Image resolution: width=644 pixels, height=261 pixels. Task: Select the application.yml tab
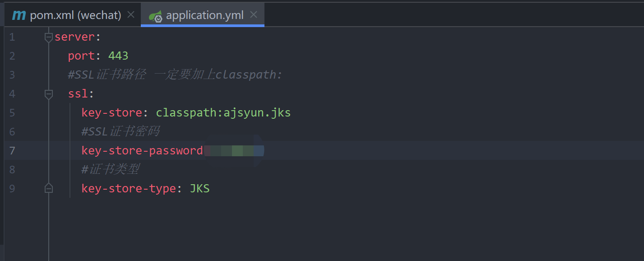(x=203, y=15)
